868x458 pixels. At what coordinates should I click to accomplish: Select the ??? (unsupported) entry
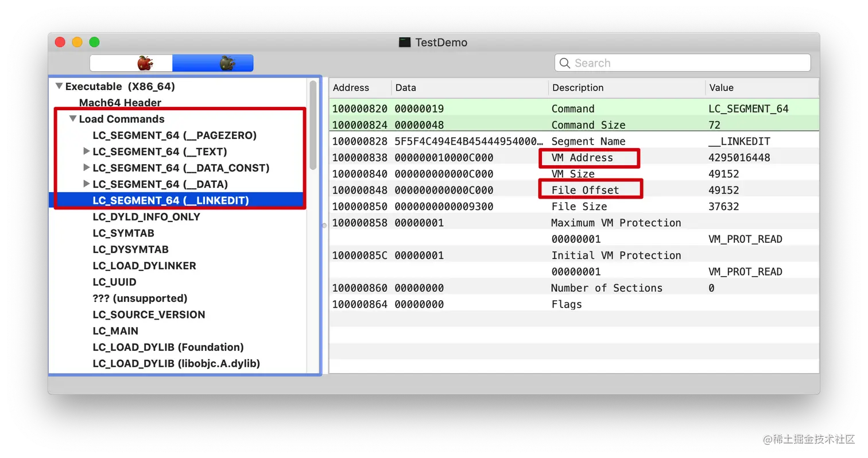tap(140, 298)
